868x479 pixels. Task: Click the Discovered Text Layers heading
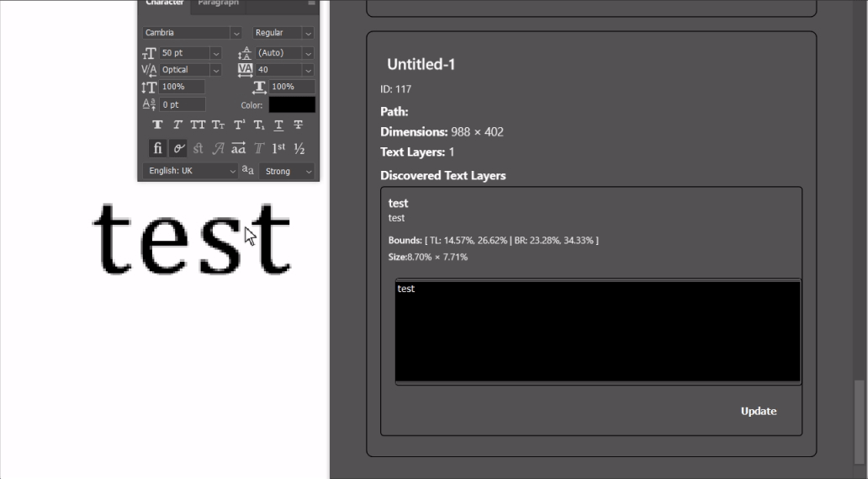pos(443,176)
